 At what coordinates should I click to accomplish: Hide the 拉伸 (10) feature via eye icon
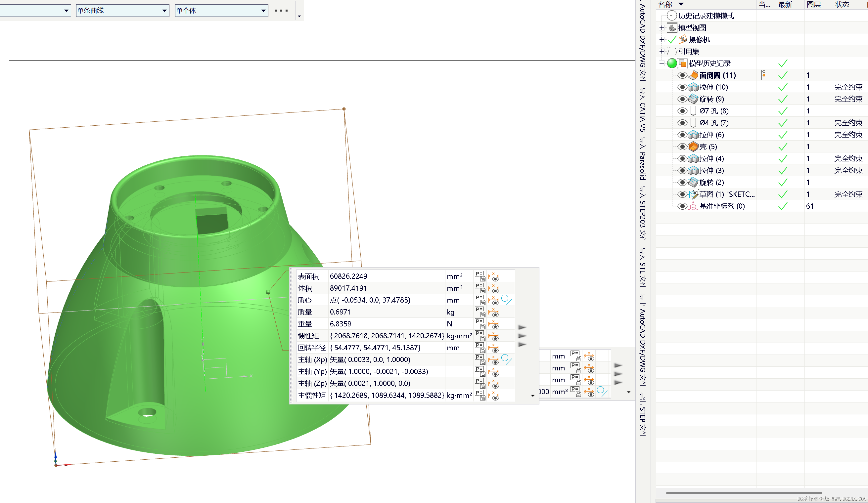(682, 87)
